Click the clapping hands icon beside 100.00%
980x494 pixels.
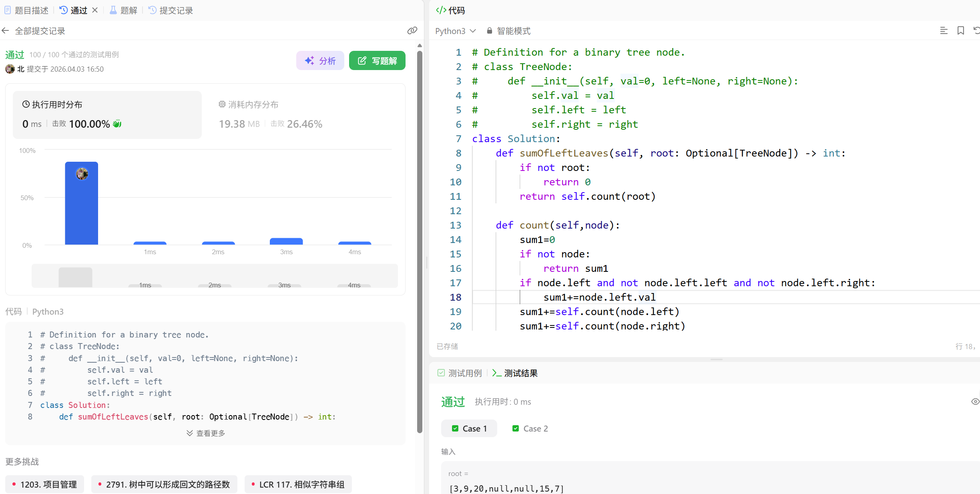pos(117,124)
